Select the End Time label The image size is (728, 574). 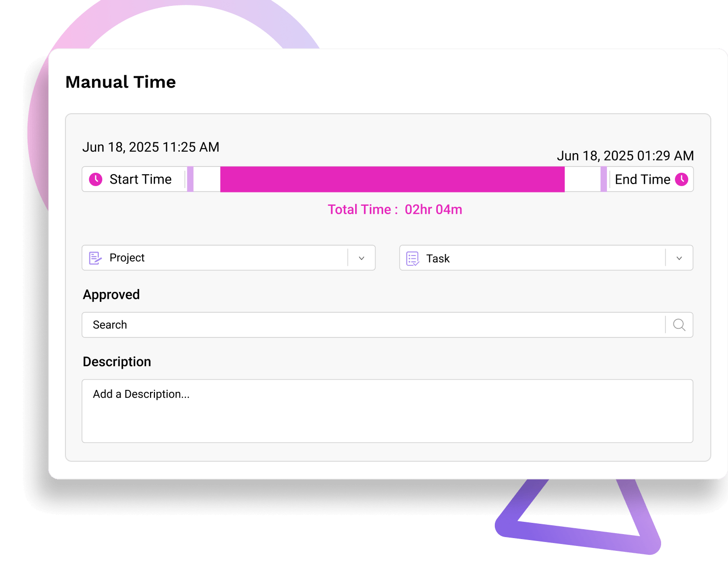point(642,179)
